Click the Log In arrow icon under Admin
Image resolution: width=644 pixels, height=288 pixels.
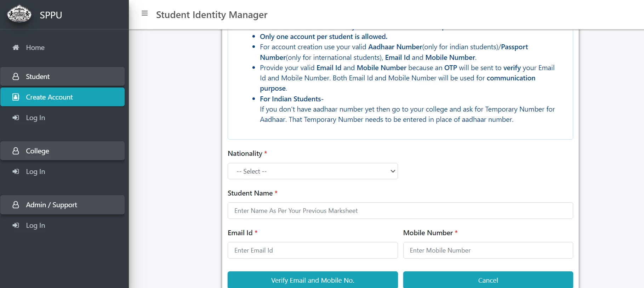point(15,225)
